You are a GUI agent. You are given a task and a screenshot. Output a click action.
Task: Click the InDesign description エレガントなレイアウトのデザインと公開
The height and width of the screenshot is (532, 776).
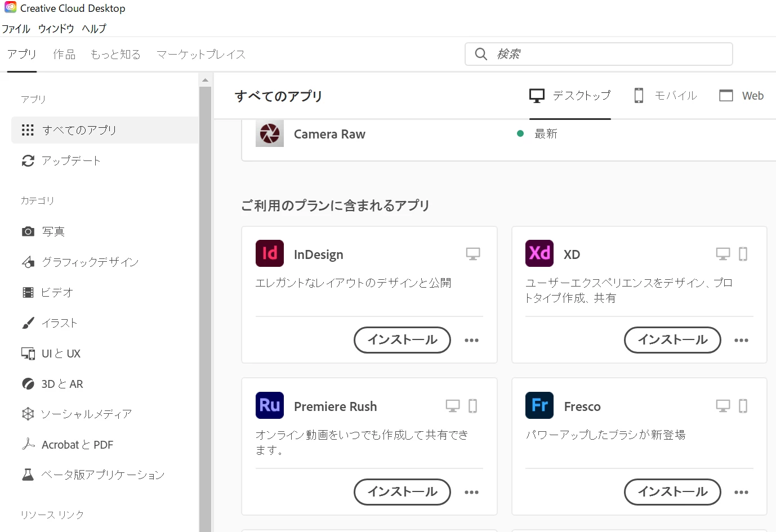[x=354, y=283]
